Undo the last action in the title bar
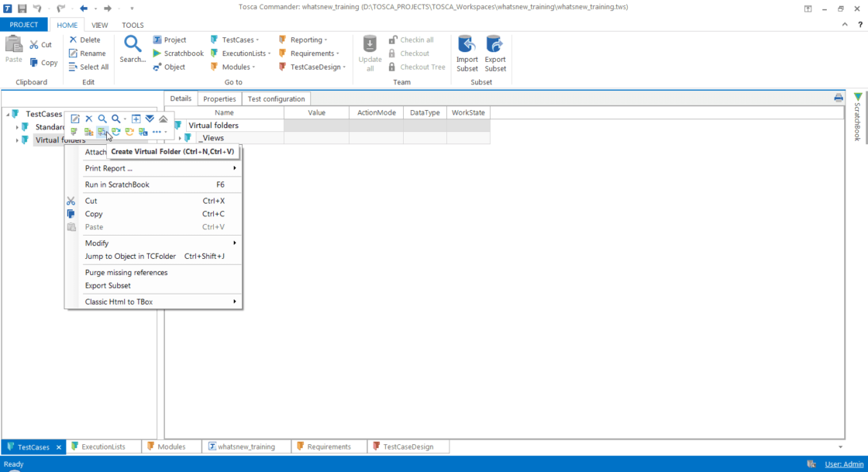Viewport: 868px width, 472px height. (37, 9)
